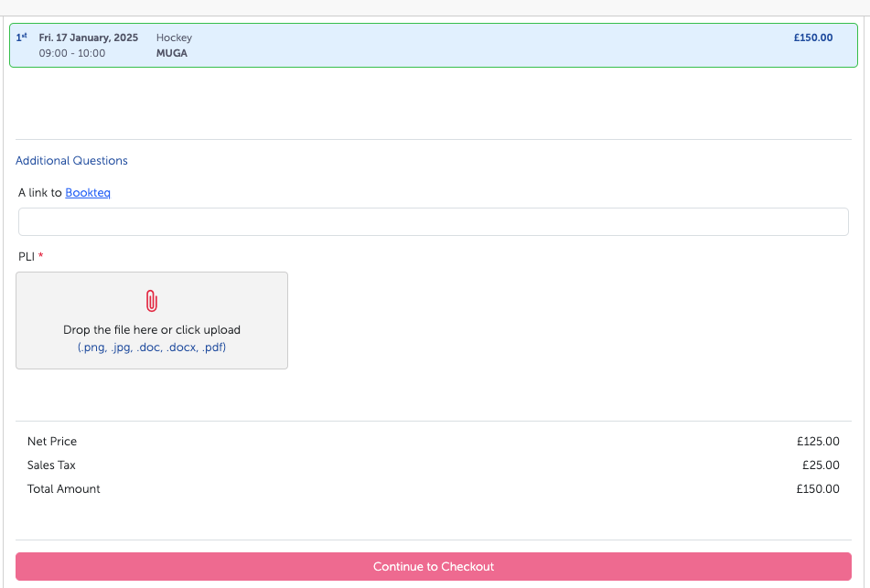Click the Net Price label
The width and height of the screenshot is (870, 588).
52,442
